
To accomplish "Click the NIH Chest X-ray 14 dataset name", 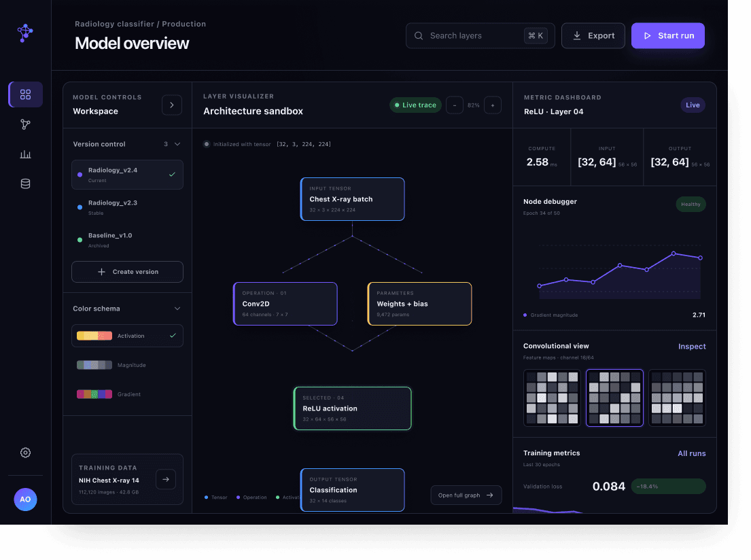I will (109, 480).
